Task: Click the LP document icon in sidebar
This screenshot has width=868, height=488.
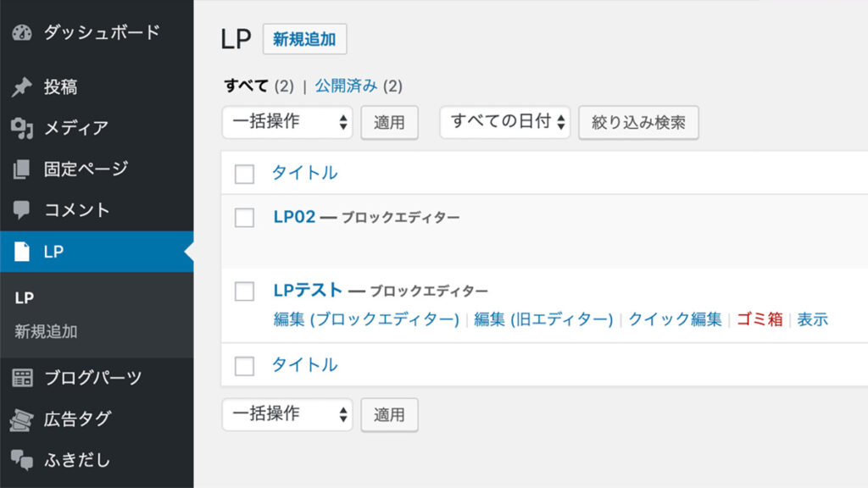Action: 21,251
